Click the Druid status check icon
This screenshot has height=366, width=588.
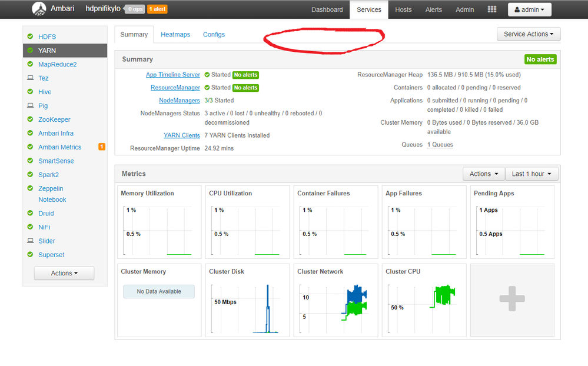point(31,213)
